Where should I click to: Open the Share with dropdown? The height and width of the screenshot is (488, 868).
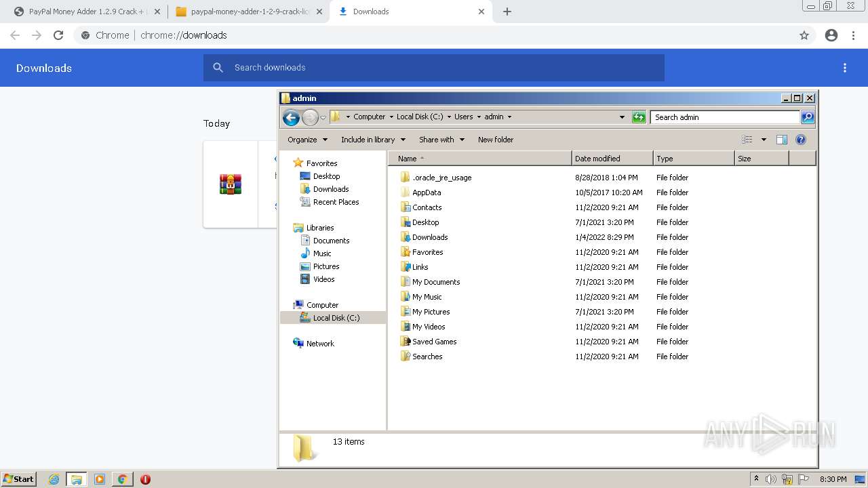coord(442,140)
